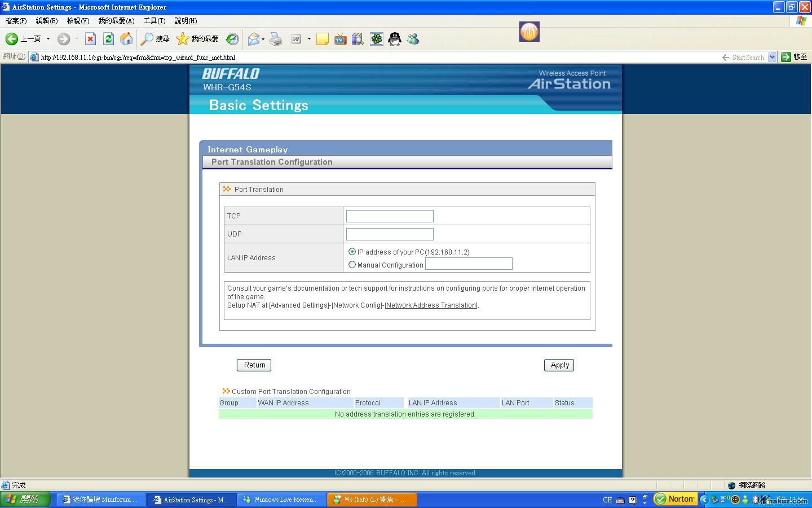Click the Apply button
The height and width of the screenshot is (508, 812).
[x=559, y=365]
